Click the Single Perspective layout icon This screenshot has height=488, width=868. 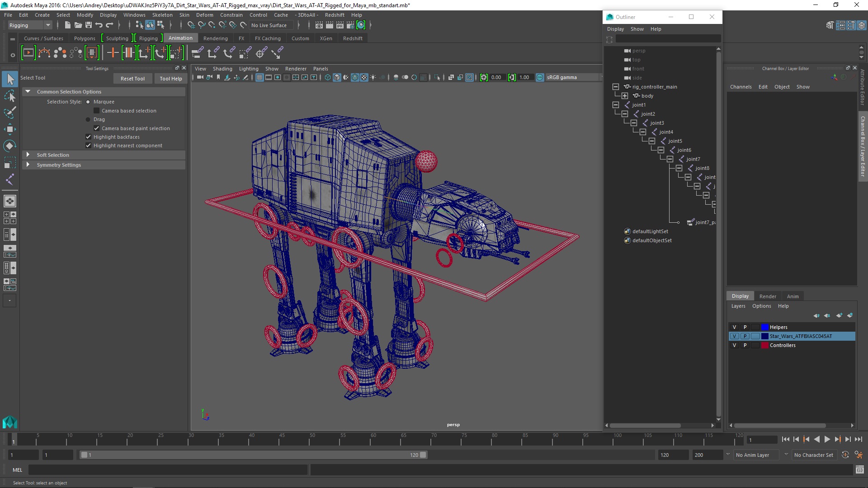10,201
